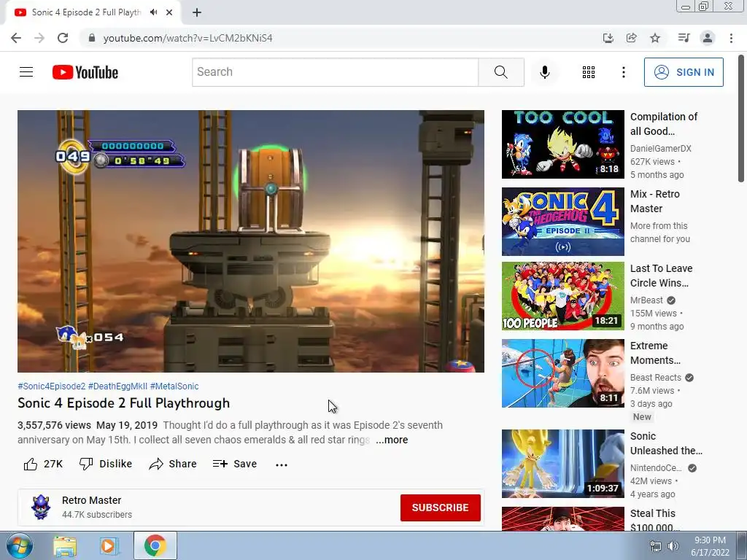This screenshot has width=747, height=560.
Task: Select the DanielGamerDX channel name
Action: click(x=660, y=149)
